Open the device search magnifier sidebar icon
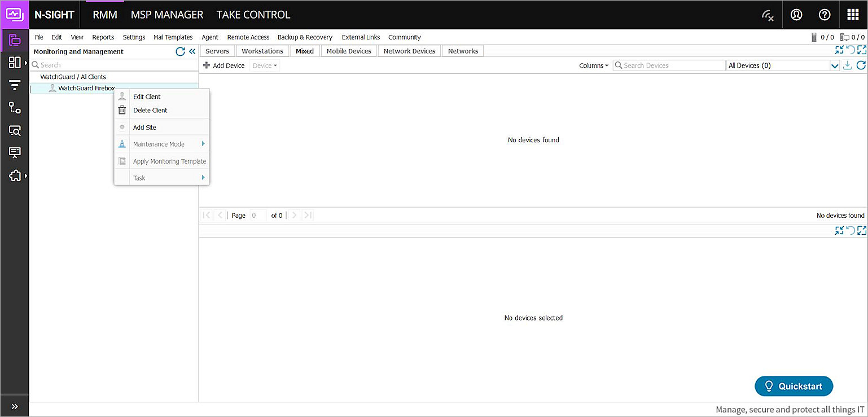Image resolution: width=868 pixels, height=417 pixels. 15,131
